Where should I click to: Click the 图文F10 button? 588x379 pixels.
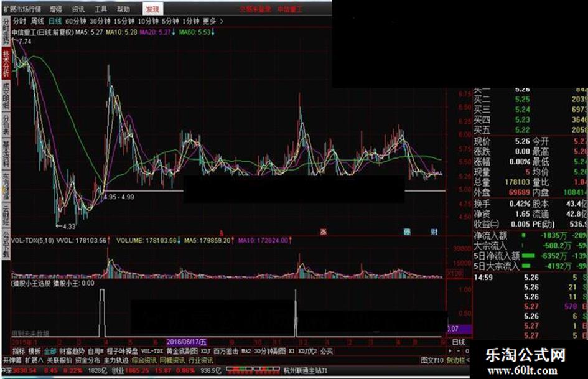tap(432, 360)
